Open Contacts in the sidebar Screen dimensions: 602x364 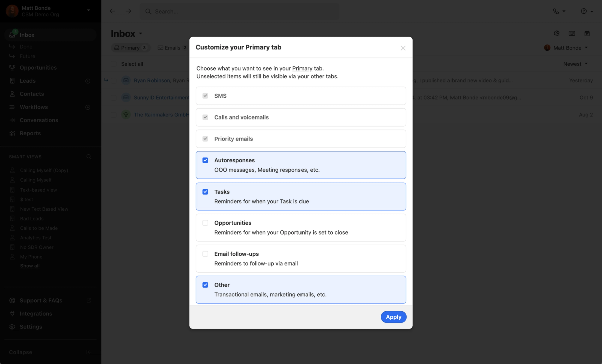(32, 94)
